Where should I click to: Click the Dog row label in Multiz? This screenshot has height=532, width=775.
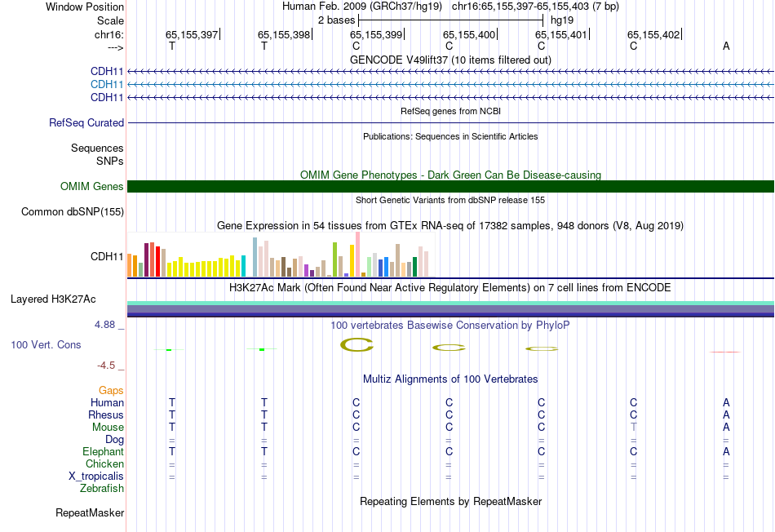(115, 440)
